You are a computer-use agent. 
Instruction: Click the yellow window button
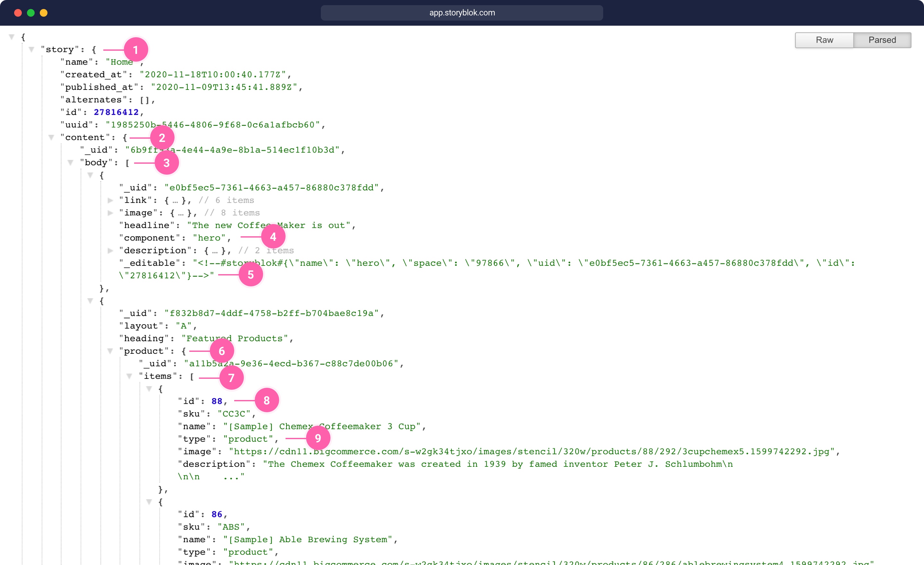tap(44, 13)
